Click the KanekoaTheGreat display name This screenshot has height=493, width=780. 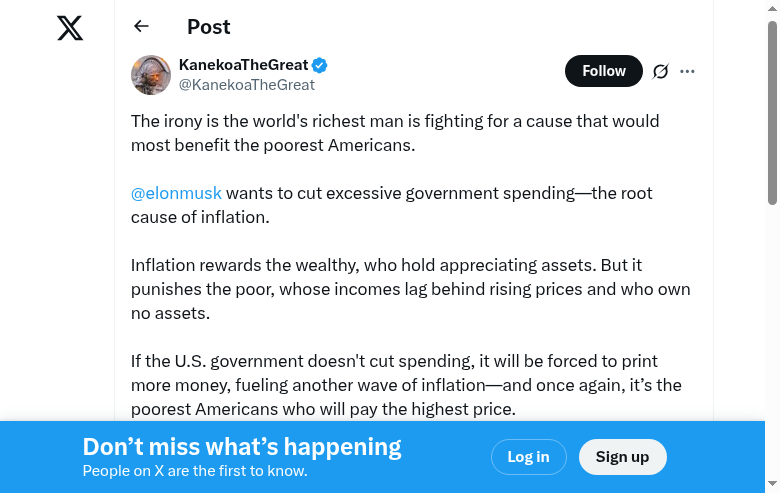[x=243, y=65]
